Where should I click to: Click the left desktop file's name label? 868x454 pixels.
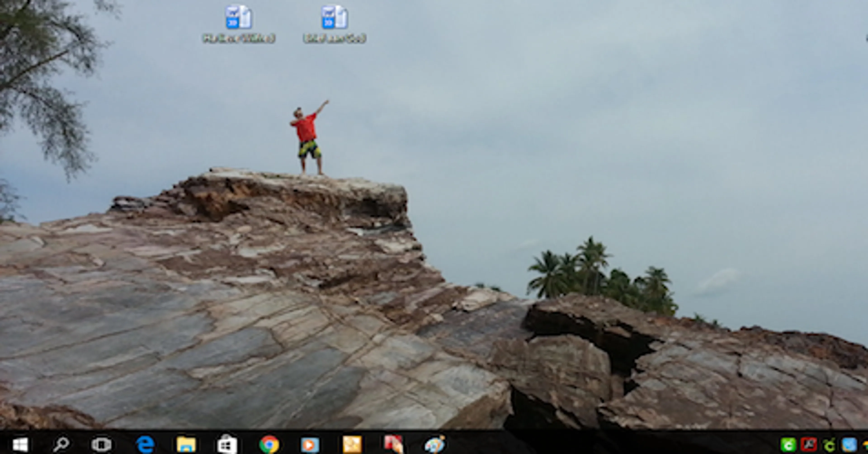[x=238, y=38]
